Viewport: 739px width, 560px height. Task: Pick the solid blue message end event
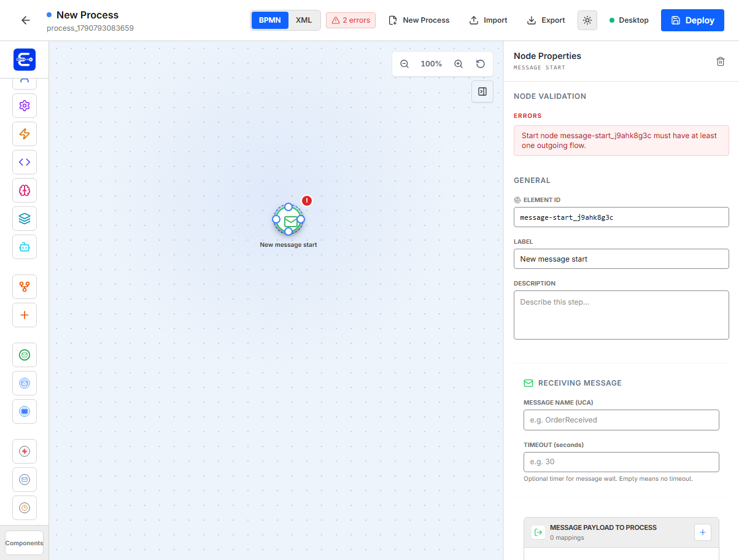tap(25, 411)
